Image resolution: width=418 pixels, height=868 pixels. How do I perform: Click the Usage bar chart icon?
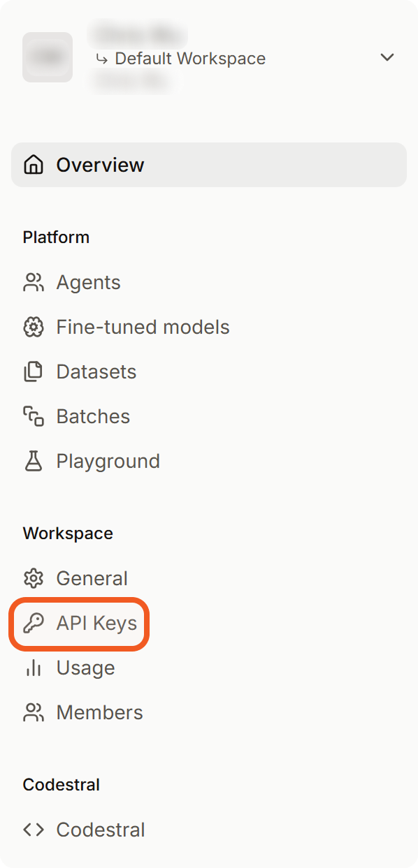click(x=33, y=668)
